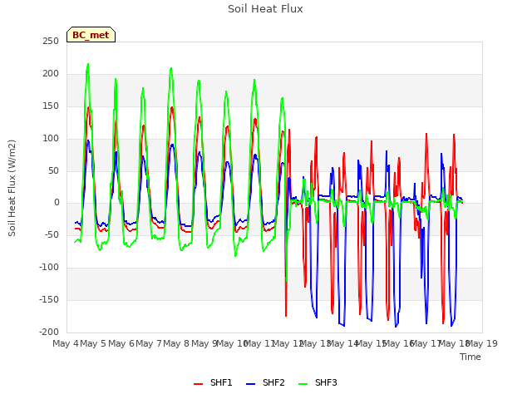
Task: Click the 0 y-axis tick label
Action: tap(57, 203)
